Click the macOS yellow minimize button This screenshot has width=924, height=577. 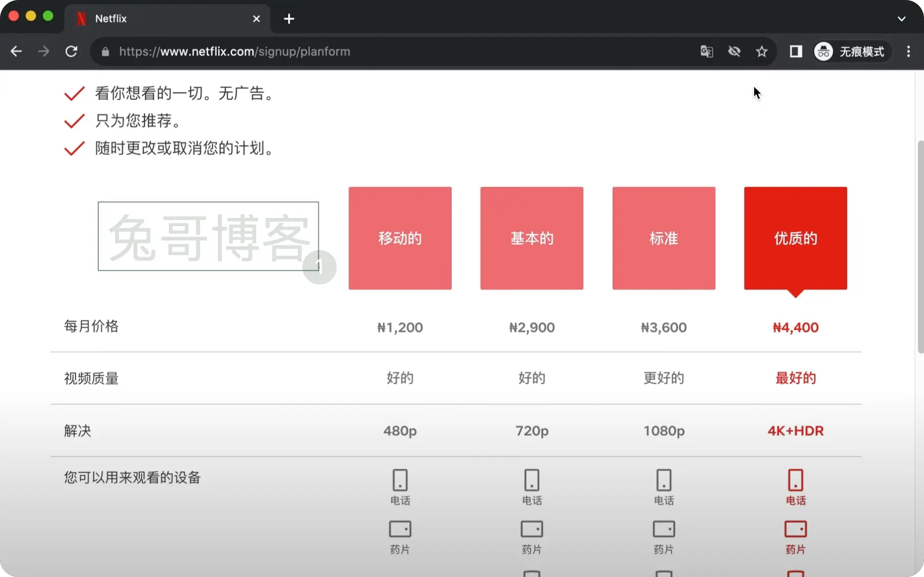click(x=31, y=16)
